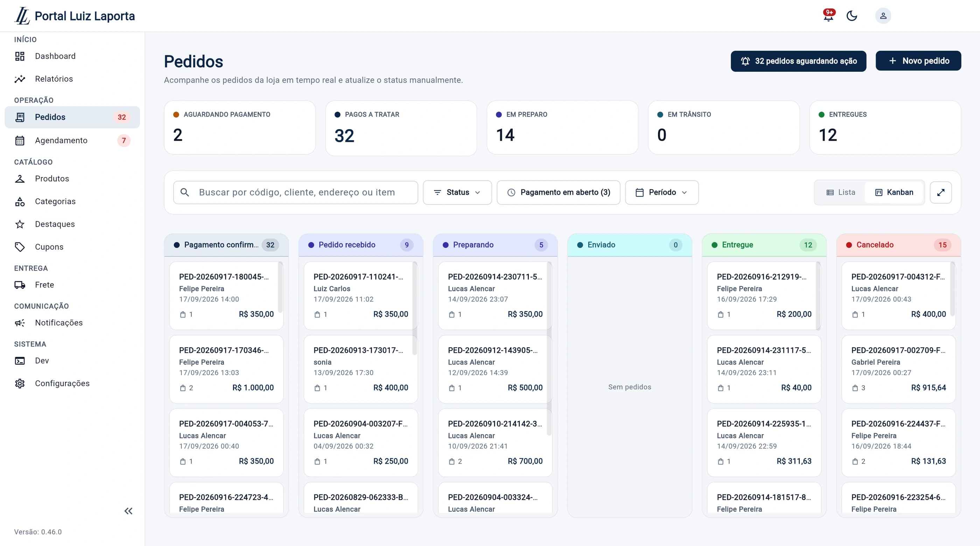Viewport: 980px width, 546px height.
Task: Open sonia's order PED-20260913-173017
Action: coord(360,369)
